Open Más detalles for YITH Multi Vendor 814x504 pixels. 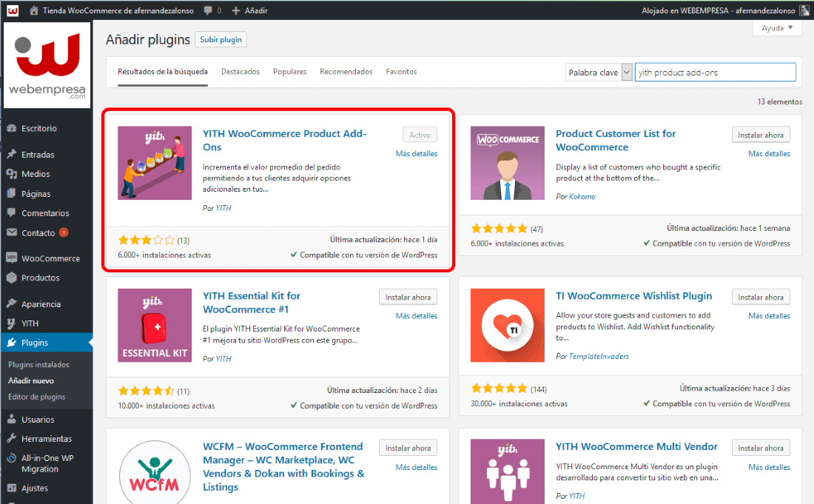[770, 467]
